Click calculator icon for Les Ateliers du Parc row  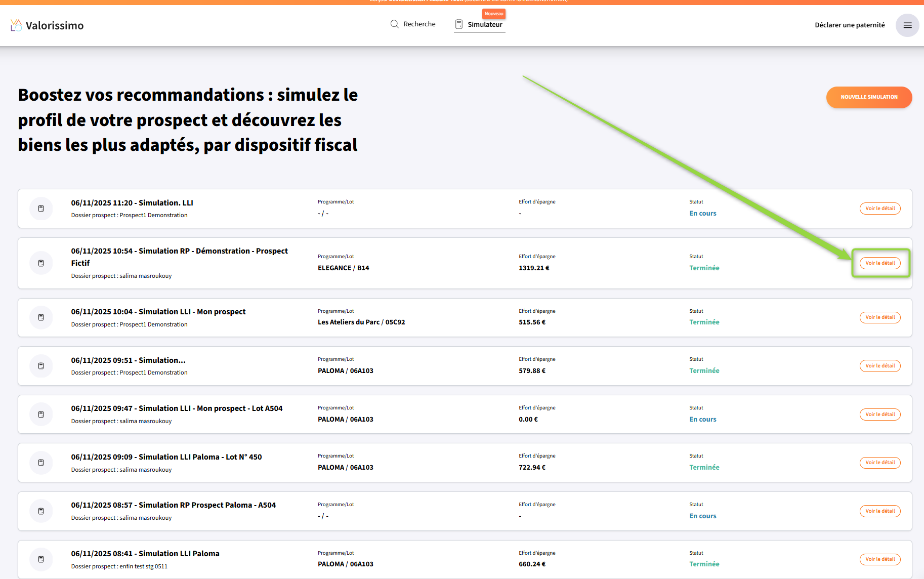click(41, 317)
